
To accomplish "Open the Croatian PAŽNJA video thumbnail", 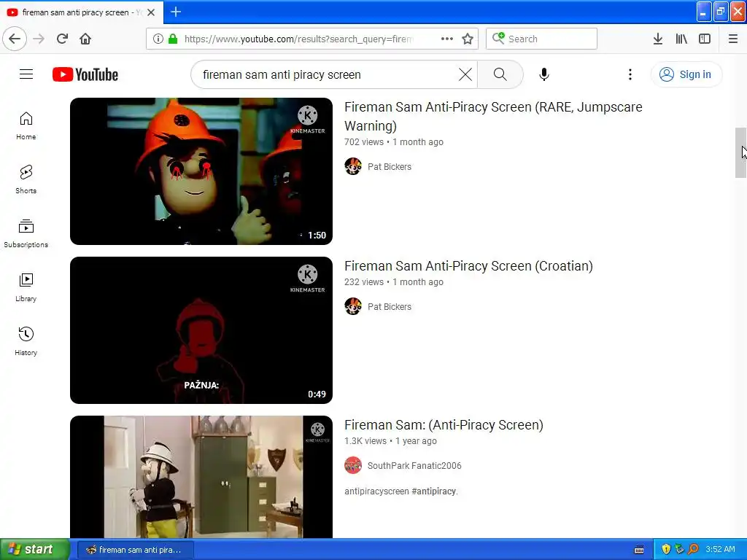I will pyautogui.click(x=201, y=330).
